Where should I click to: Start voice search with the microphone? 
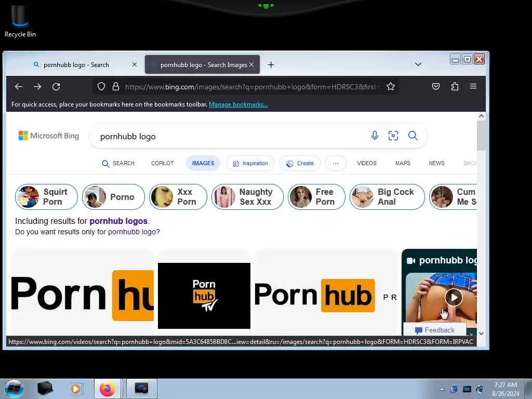(x=375, y=136)
